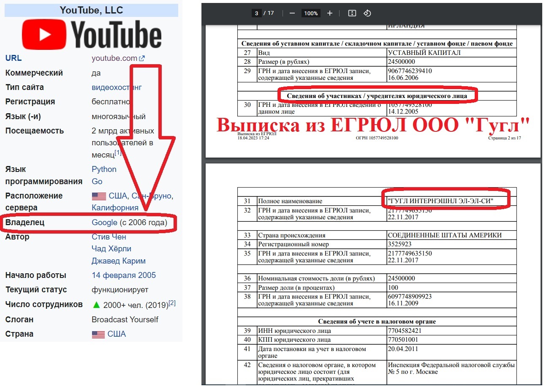Open the Стив Чен link
The width and height of the screenshot is (549, 392).
pyautogui.click(x=109, y=237)
